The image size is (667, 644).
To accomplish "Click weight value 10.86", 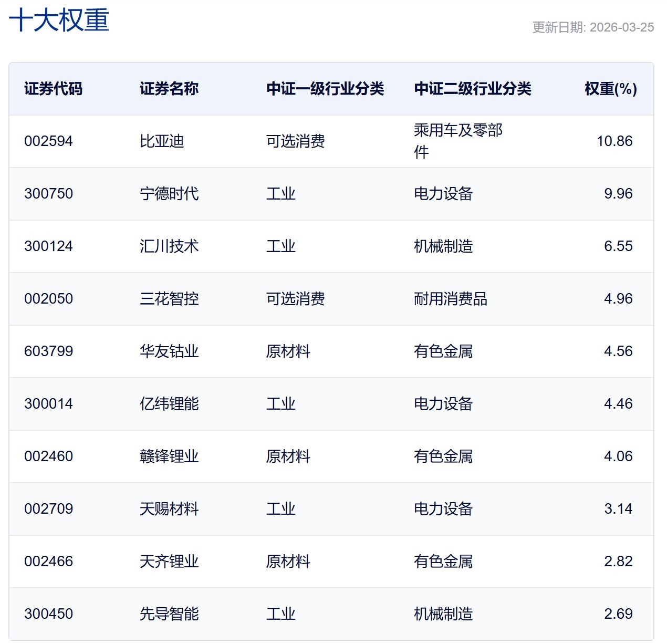I will tap(614, 141).
